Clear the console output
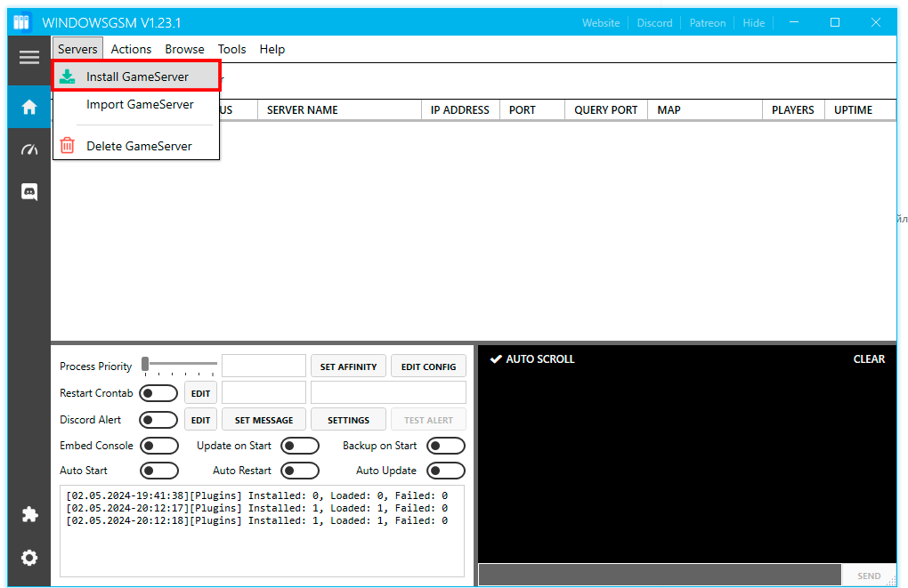This screenshot has width=908, height=588. [x=869, y=358]
